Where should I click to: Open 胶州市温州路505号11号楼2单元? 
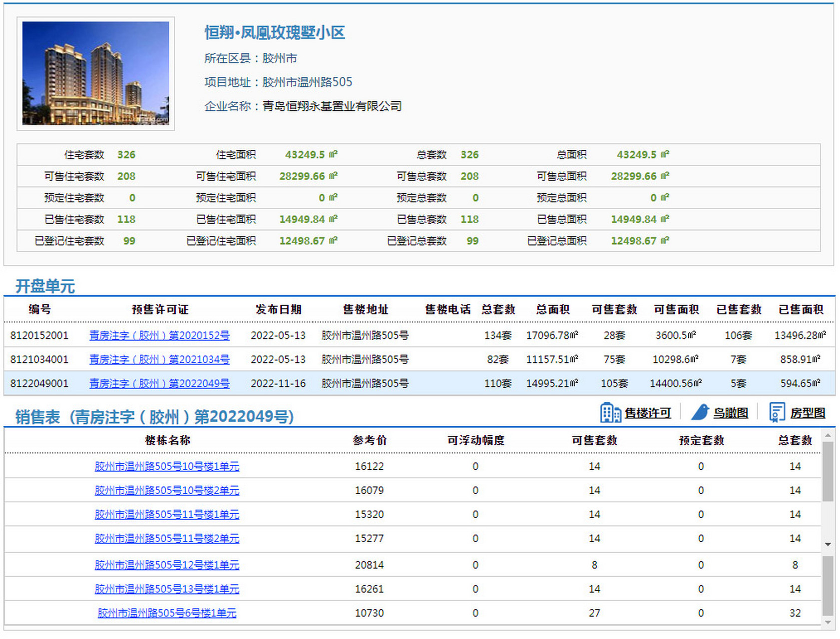tap(166, 539)
